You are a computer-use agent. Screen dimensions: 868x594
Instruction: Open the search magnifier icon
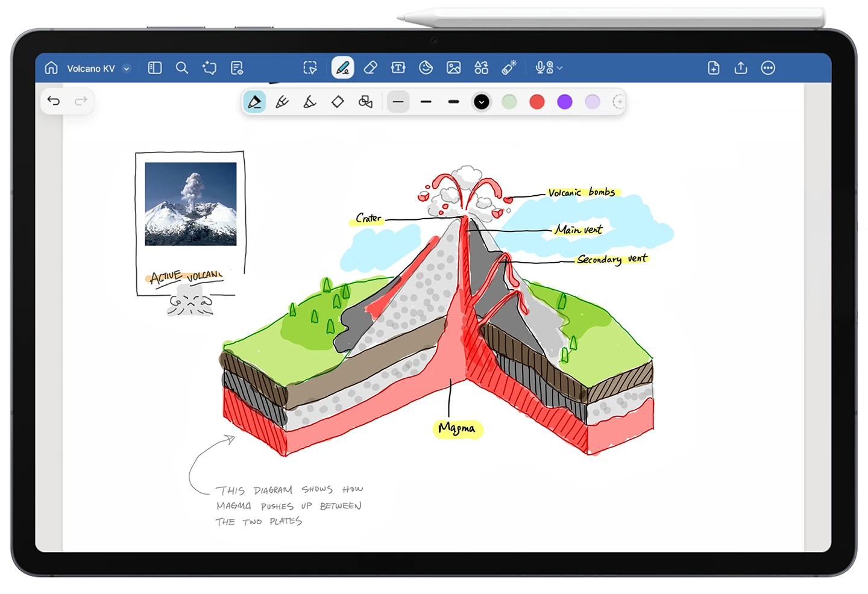(182, 68)
